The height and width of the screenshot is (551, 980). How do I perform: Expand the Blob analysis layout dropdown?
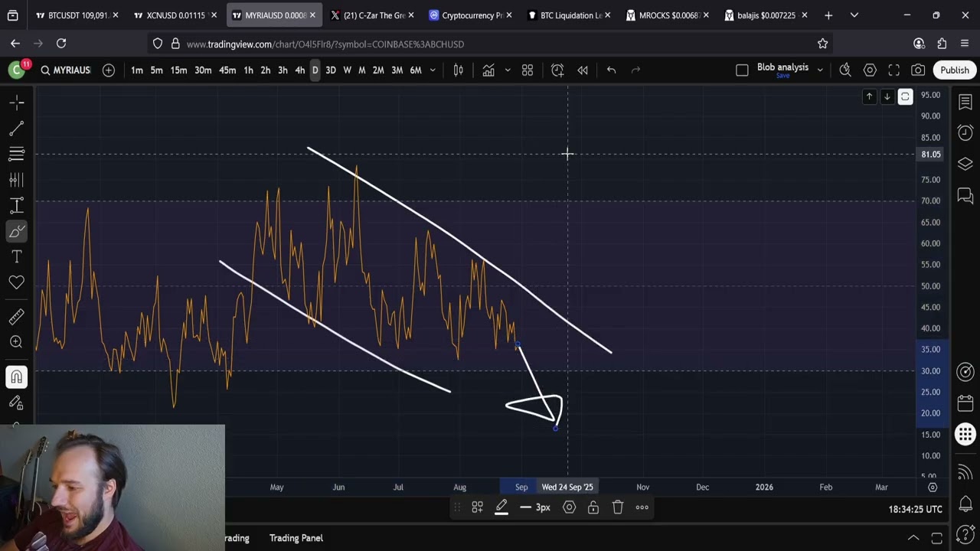820,70
